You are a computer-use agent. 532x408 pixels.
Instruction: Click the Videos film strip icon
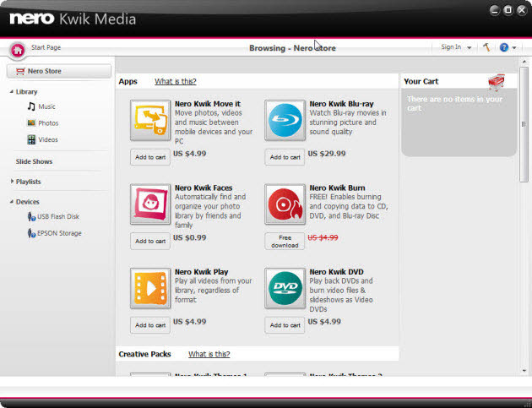[31, 139]
